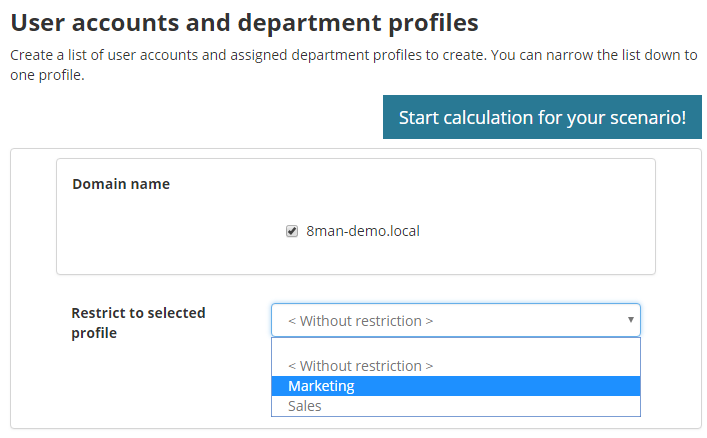The width and height of the screenshot is (707, 438).
Task: Uncheck the 8man-demo.local checkbox
Action: click(292, 231)
